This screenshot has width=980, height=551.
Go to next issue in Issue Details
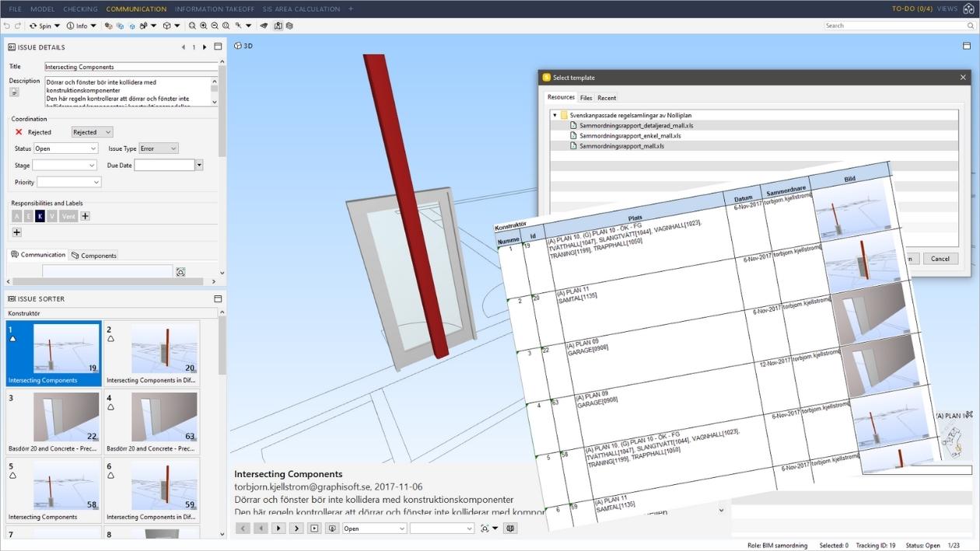point(205,47)
